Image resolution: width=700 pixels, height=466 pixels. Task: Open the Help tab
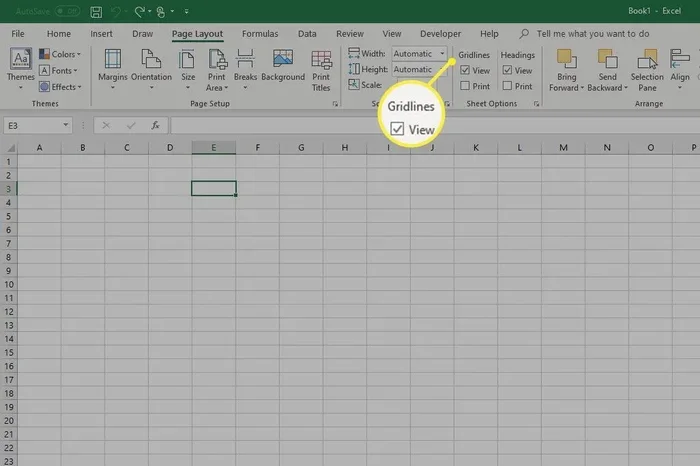(x=489, y=34)
